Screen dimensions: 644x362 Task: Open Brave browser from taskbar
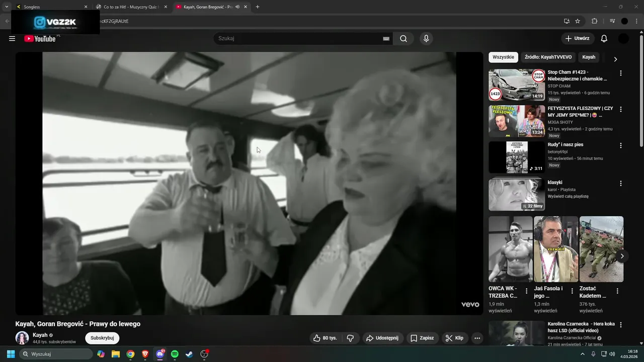[x=145, y=354]
